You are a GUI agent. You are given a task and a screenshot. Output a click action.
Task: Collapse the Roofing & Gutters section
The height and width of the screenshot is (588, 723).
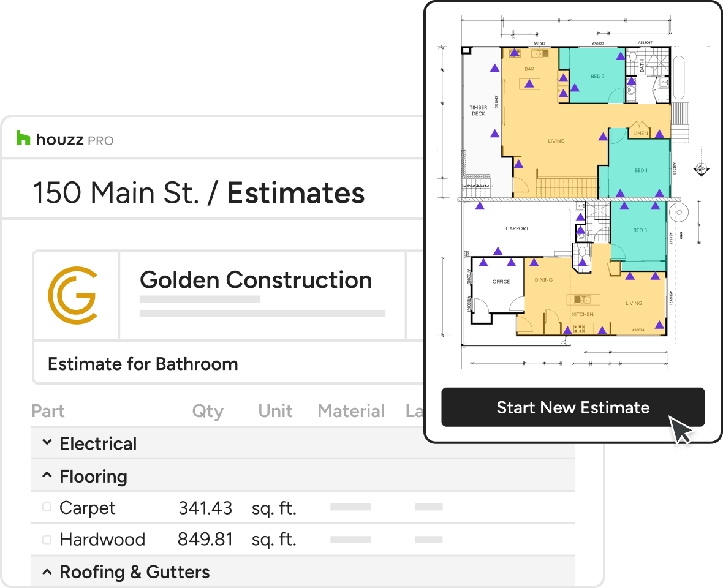coord(47,571)
